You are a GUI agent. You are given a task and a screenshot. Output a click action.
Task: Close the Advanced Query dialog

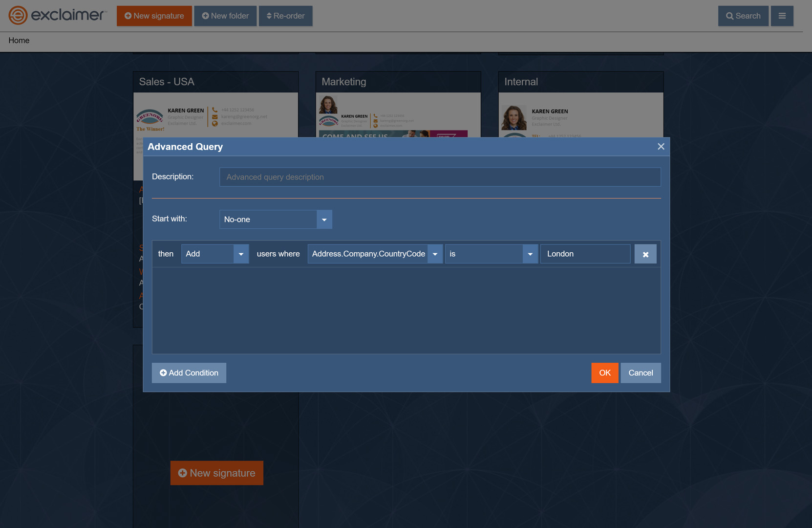tap(661, 147)
